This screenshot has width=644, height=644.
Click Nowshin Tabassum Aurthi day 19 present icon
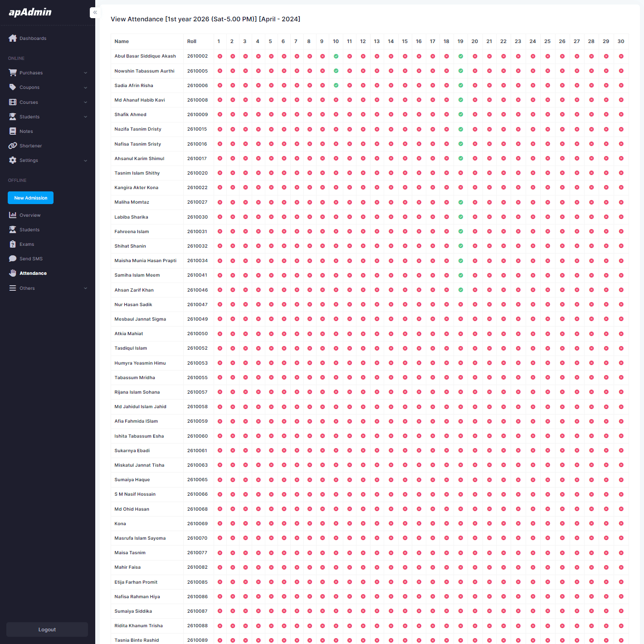[461, 71]
